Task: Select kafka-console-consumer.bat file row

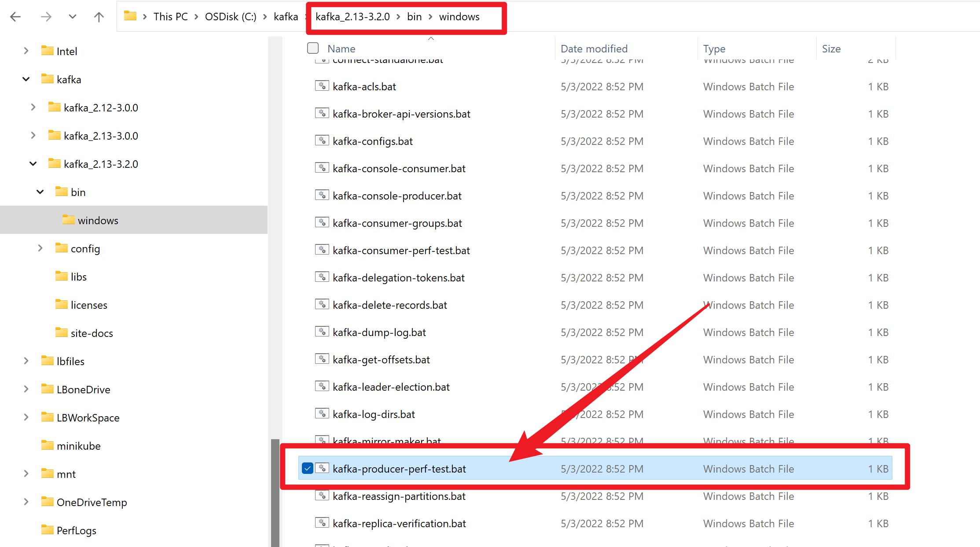Action: (399, 169)
